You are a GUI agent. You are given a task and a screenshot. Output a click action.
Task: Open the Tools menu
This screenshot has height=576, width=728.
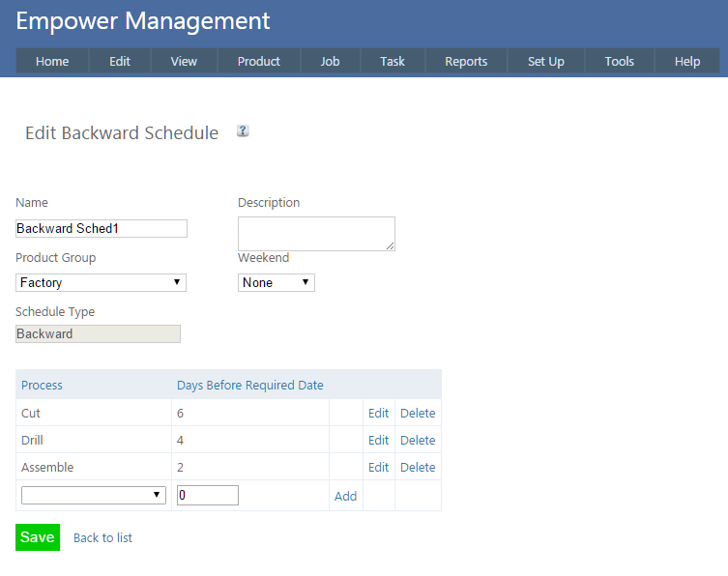(619, 61)
